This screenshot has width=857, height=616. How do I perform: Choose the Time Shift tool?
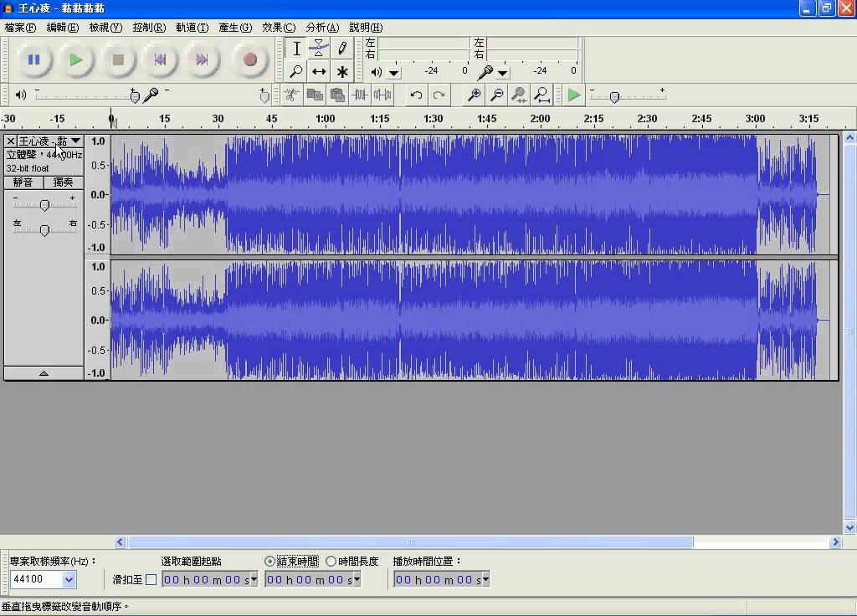point(319,71)
